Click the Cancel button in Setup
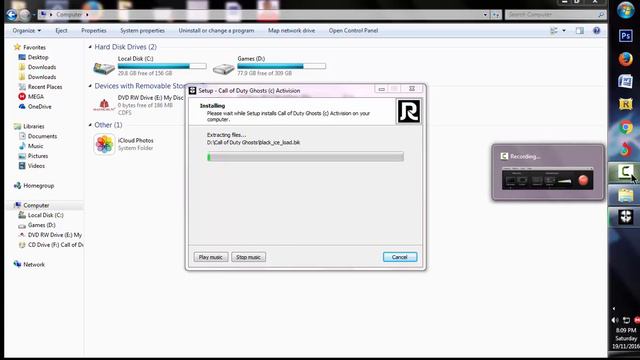This screenshot has height=360, width=640. tap(400, 257)
